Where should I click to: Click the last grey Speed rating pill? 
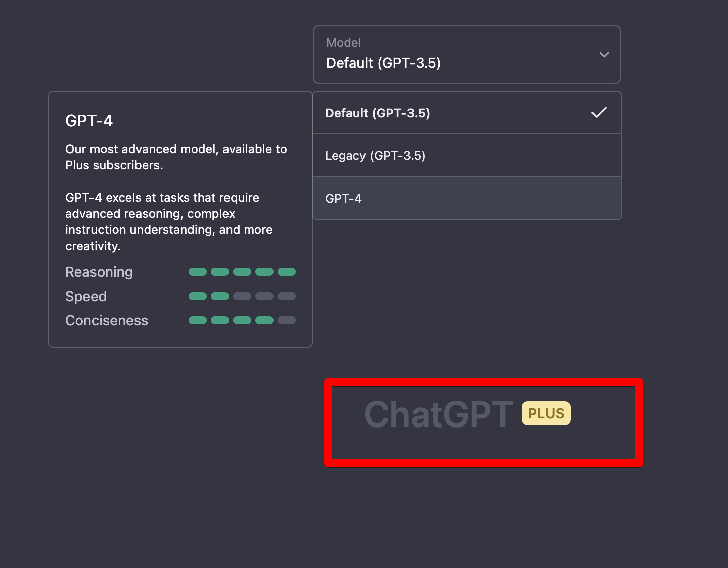[x=287, y=296]
